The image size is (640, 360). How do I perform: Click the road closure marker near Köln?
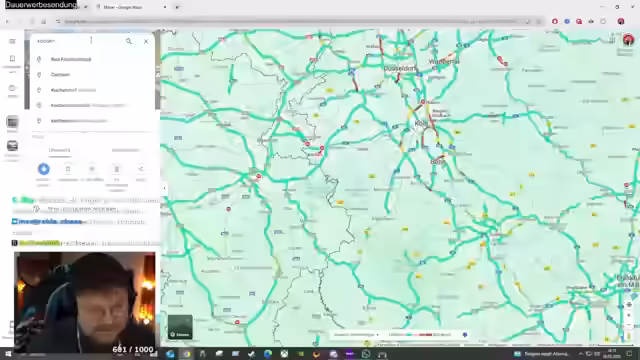point(423,102)
